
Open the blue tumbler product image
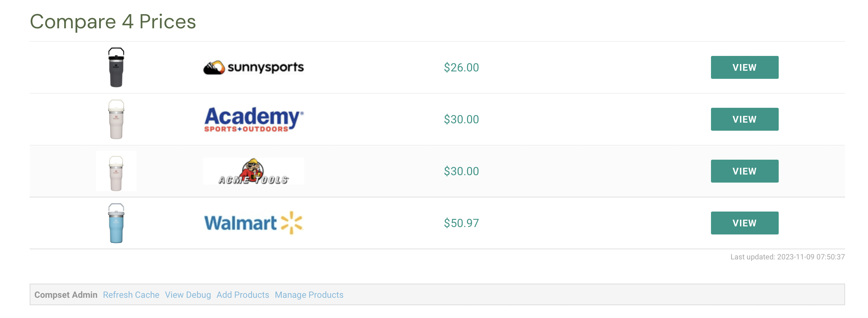[x=116, y=223]
